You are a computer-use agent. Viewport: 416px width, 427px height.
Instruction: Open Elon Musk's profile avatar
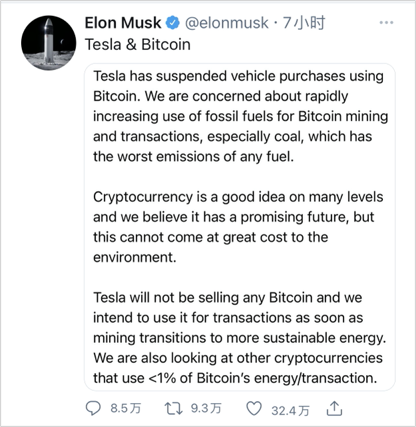(x=49, y=42)
